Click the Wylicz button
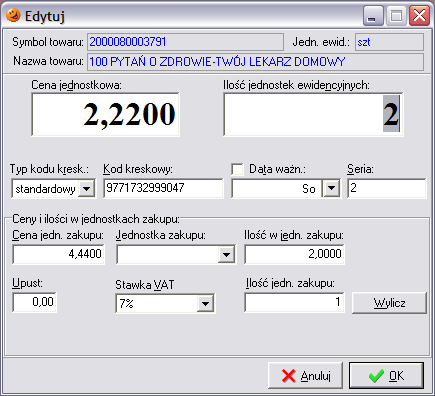Viewport: 435px width, 396px height. 389,303
